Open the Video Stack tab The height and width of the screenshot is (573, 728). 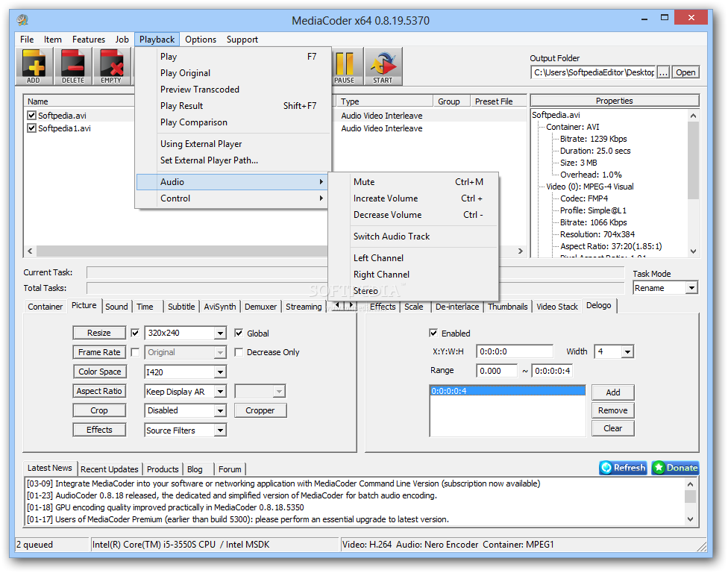pos(556,307)
